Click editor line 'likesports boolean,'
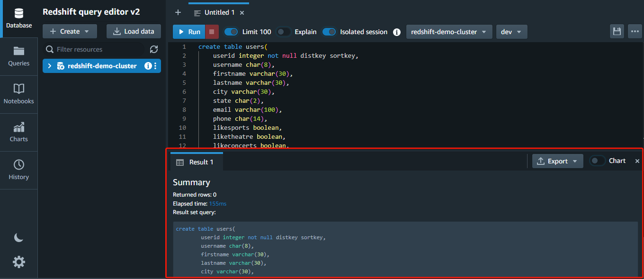644x279 pixels. tap(248, 128)
